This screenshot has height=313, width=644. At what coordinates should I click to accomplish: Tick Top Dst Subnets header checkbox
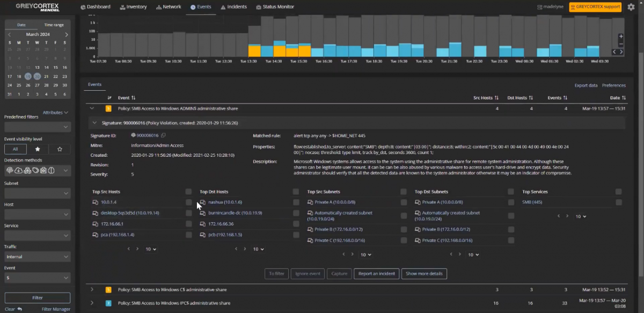click(511, 192)
